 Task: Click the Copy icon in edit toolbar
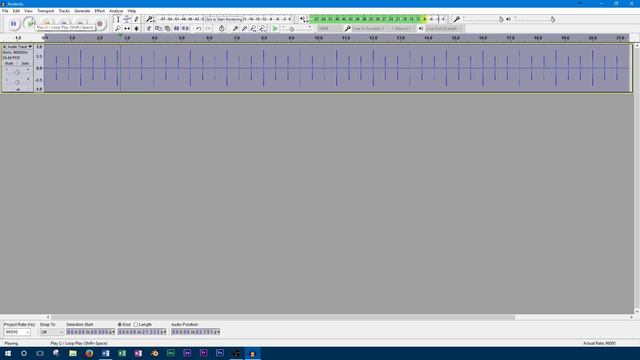pos(158,29)
